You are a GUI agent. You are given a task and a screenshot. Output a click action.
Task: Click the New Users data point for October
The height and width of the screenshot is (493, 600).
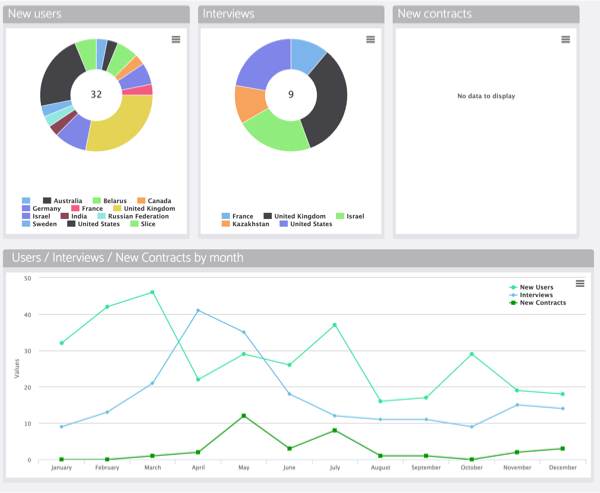click(x=472, y=354)
